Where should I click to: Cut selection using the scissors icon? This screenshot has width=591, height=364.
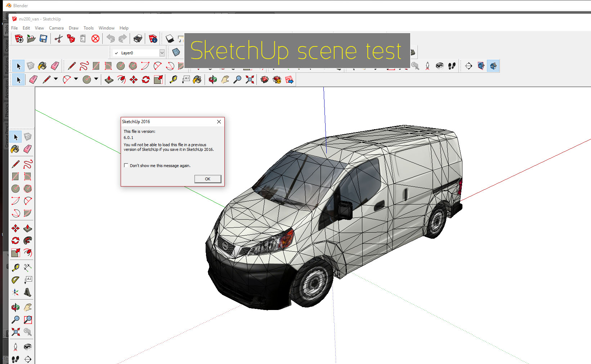pyautogui.click(x=59, y=39)
